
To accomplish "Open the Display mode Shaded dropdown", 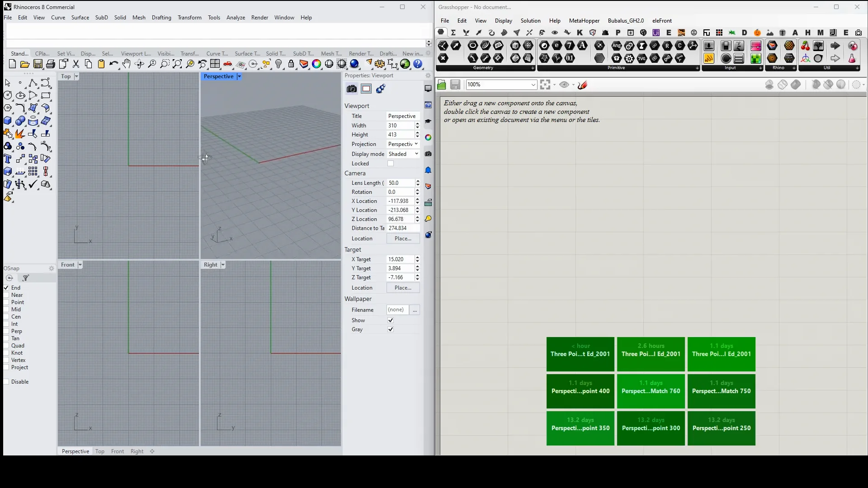I will click(x=403, y=154).
